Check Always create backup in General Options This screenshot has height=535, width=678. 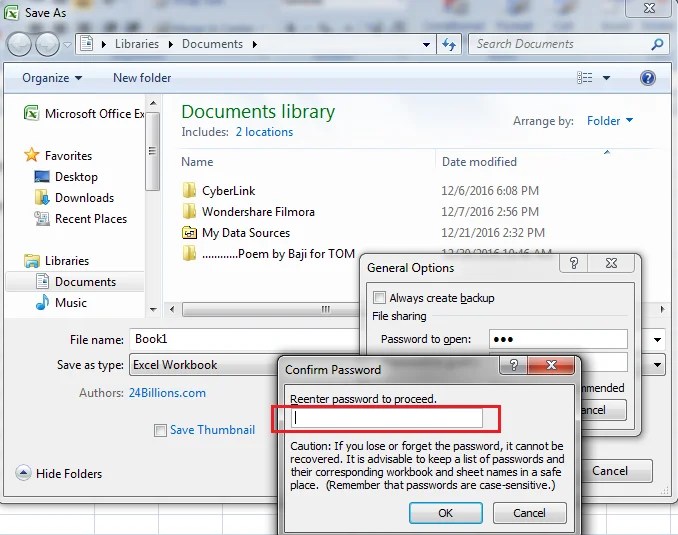[x=379, y=298]
